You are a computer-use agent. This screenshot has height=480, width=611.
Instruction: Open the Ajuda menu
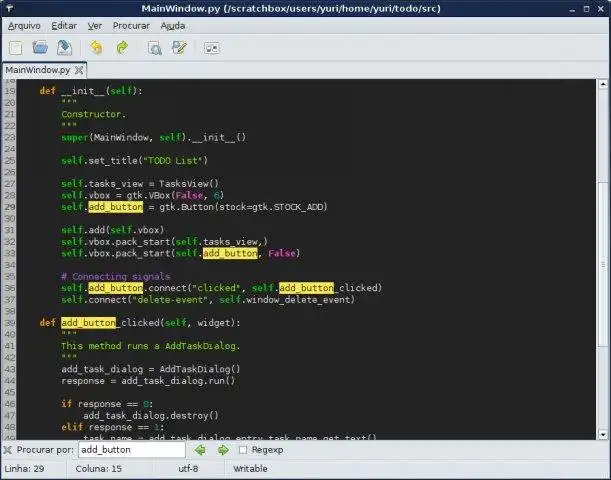173,25
